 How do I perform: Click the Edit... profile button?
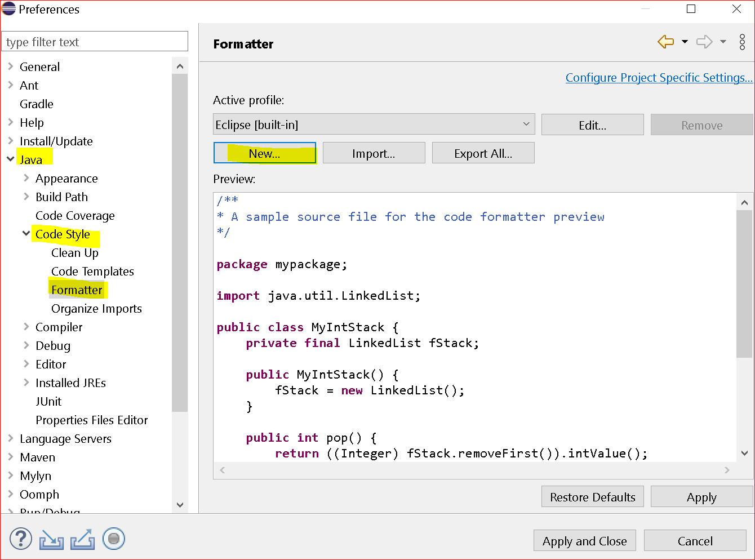coord(592,125)
